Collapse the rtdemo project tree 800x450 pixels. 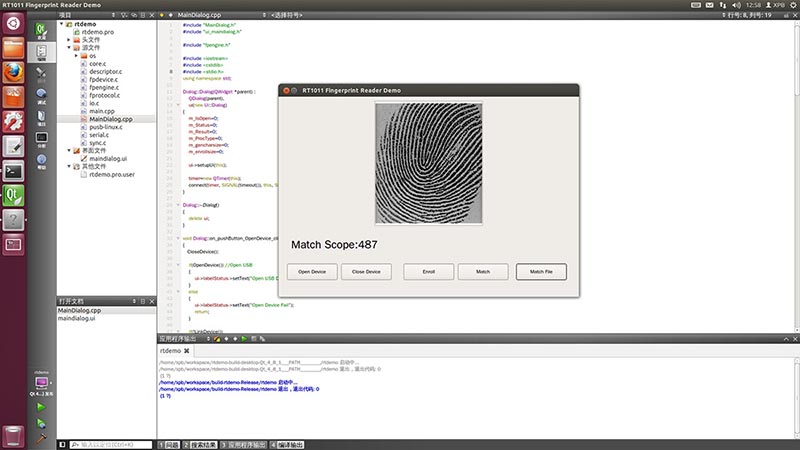coord(62,24)
